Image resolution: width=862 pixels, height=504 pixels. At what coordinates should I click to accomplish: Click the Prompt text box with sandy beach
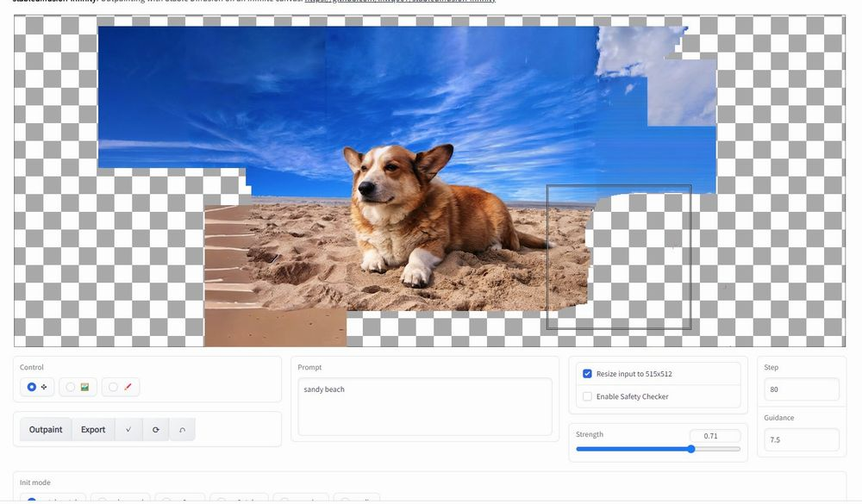click(x=424, y=406)
